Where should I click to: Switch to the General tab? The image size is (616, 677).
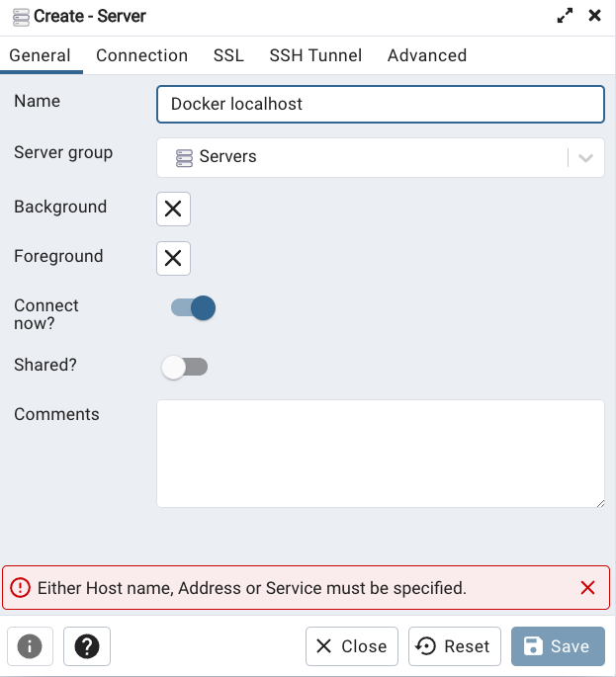pyautogui.click(x=40, y=55)
